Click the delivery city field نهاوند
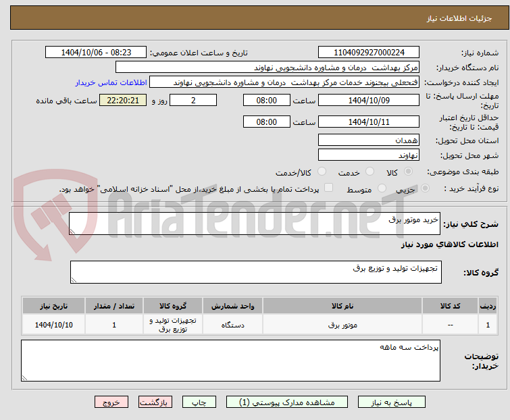 pyautogui.click(x=369, y=155)
